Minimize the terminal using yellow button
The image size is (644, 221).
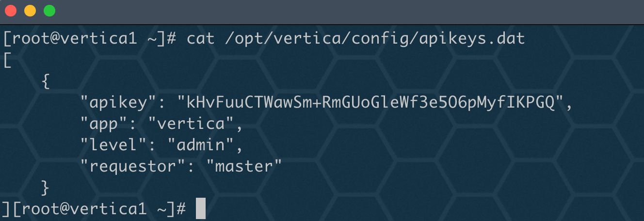(x=30, y=10)
